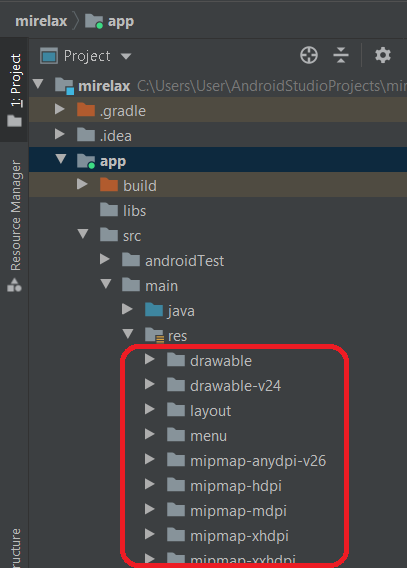The width and height of the screenshot is (410, 568).
Task: Select the layout row text
Action: coord(210,411)
